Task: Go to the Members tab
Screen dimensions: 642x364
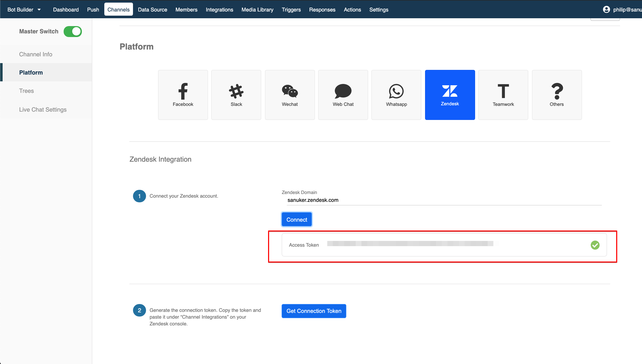Action: [x=186, y=10]
